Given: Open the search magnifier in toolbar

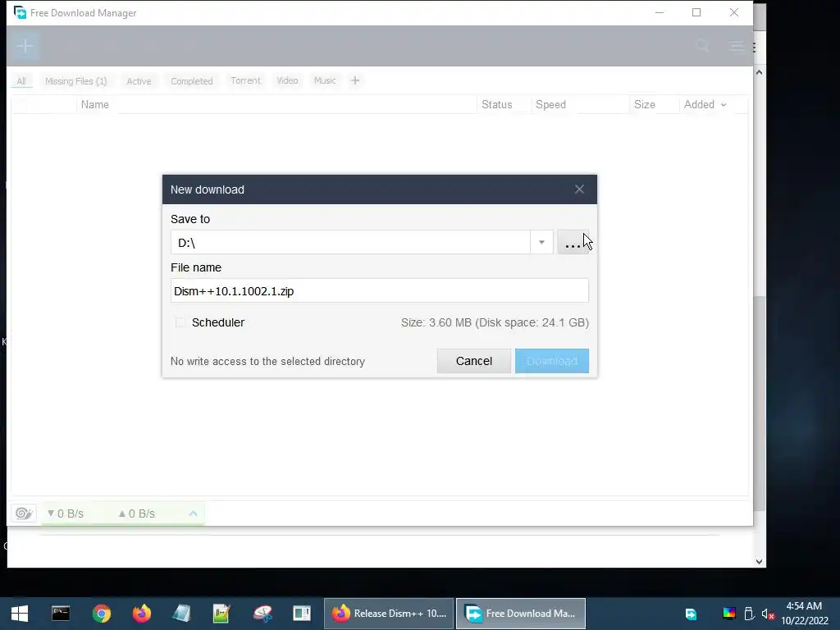Looking at the screenshot, I should pyautogui.click(x=702, y=46).
